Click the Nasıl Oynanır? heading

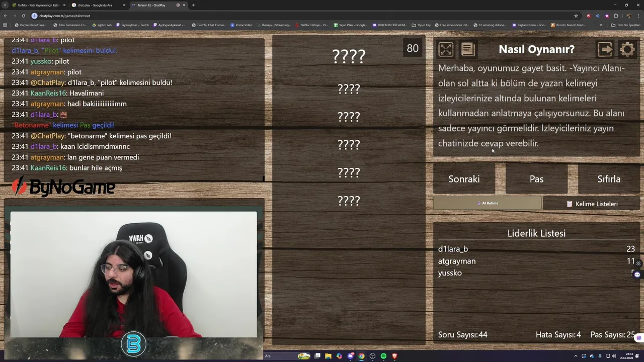pyautogui.click(x=536, y=49)
